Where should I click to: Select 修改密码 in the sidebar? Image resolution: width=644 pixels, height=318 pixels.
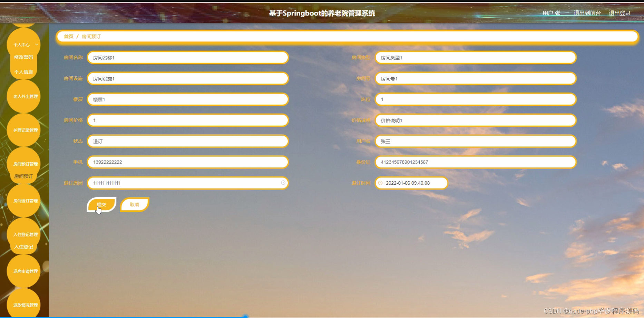click(23, 57)
